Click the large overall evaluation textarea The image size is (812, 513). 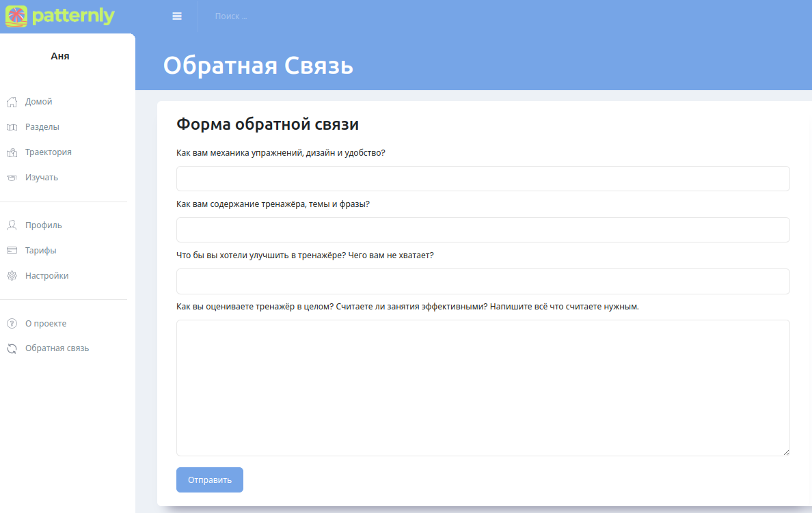(483, 387)
